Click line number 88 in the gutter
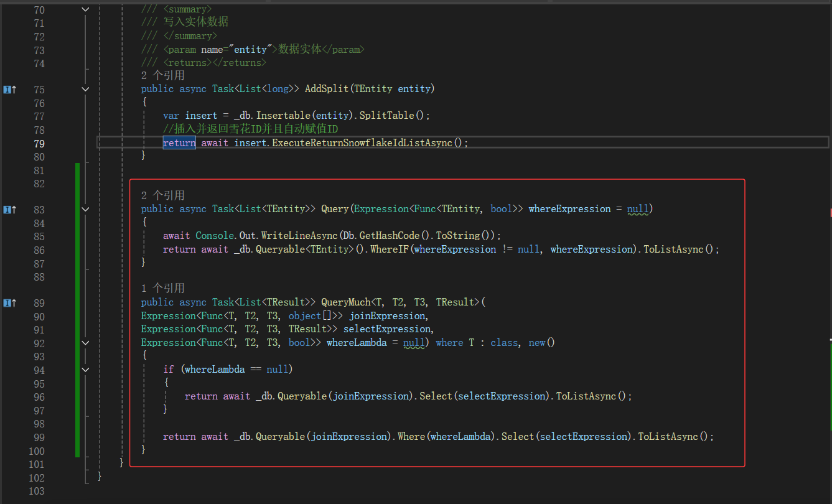The width and height of the screenshot is (832, 504). click(39, 277)
